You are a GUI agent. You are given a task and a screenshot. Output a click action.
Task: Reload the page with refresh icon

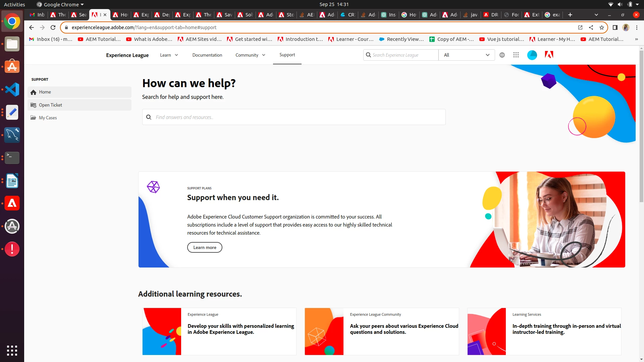point(53,27)
